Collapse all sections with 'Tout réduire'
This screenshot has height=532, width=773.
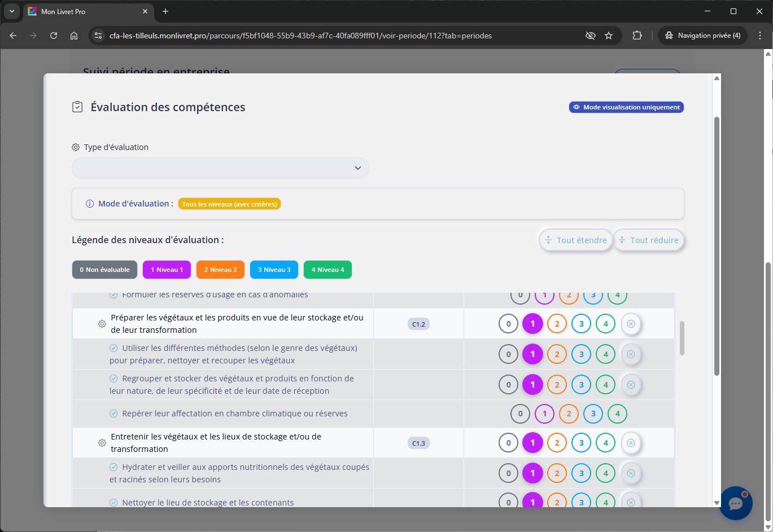pyautogui.click(x=649, y=240)
